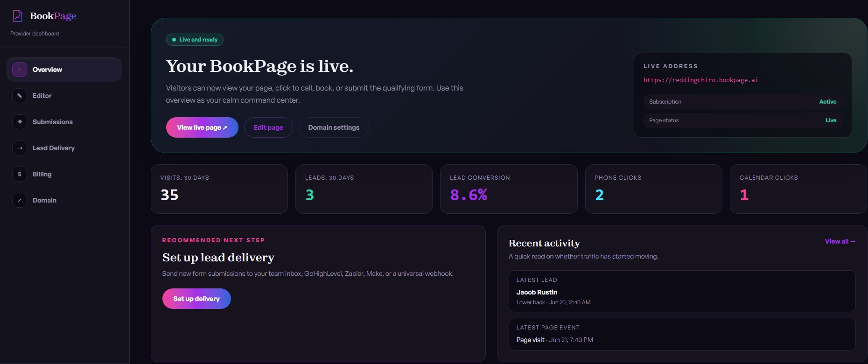This screenshot has width=868, height=364.
Task: Open Domain settings button
Action: click(x=334, y=127)
